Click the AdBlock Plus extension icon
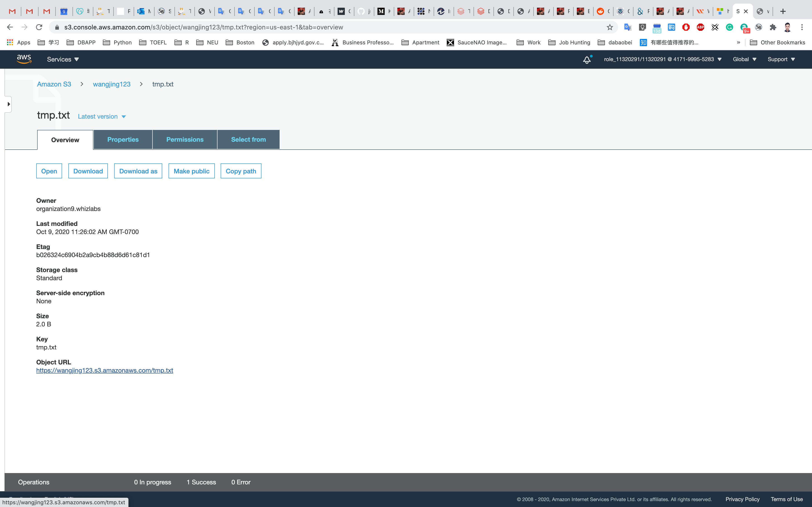 (700, 27)
